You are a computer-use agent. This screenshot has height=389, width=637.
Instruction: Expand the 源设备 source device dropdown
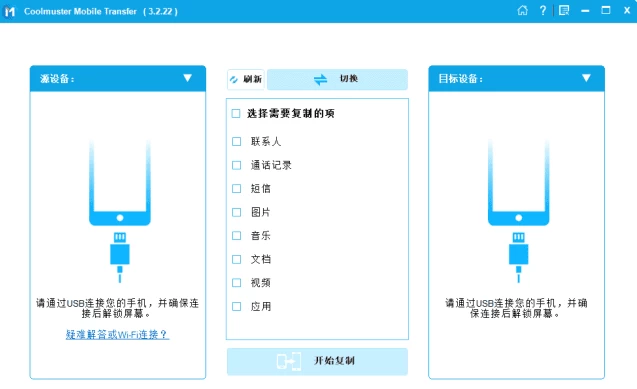click(x=187, y=78)
